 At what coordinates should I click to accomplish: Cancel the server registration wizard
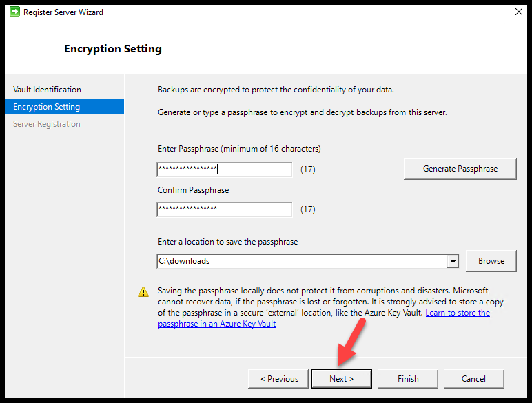[473, 378]
